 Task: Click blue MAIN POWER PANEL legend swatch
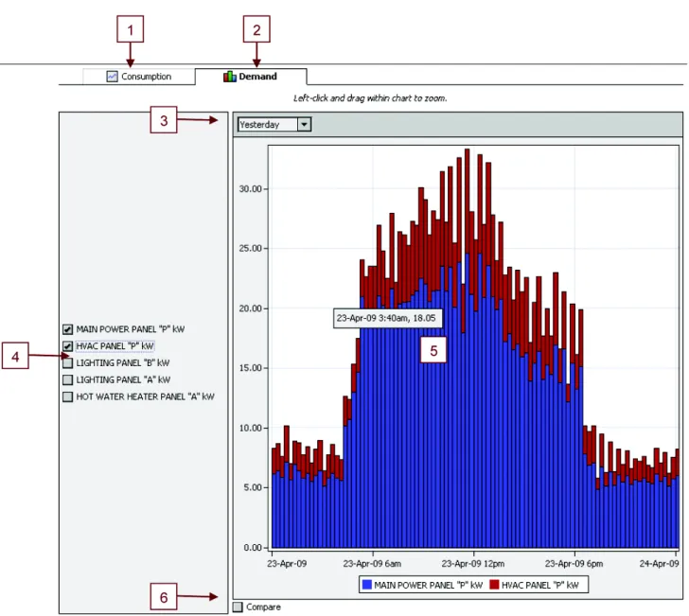coord(366,585)
